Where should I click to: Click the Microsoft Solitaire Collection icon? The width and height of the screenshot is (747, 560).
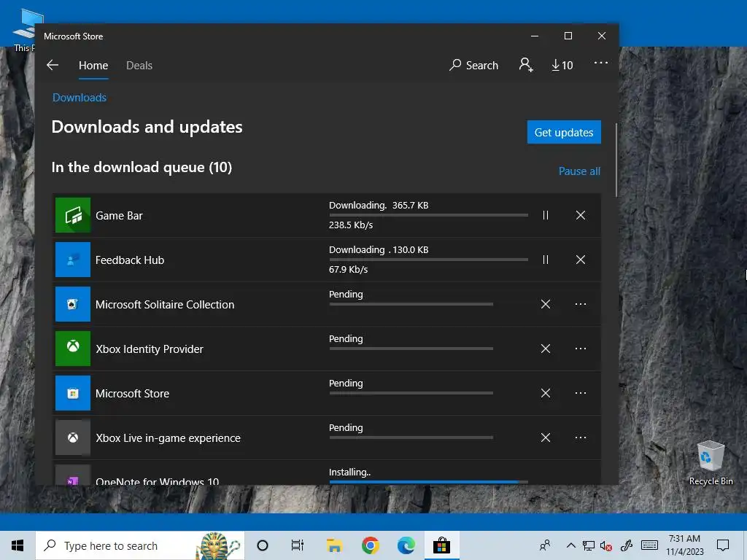point(73,304)
